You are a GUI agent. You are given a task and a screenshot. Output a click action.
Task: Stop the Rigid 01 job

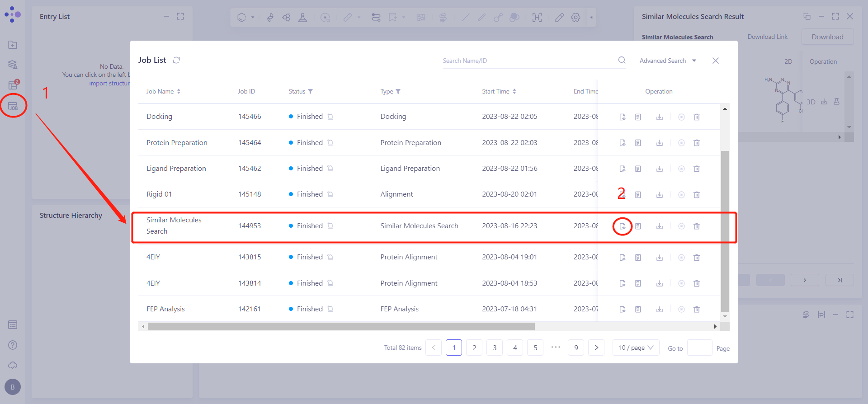[681, 195]
